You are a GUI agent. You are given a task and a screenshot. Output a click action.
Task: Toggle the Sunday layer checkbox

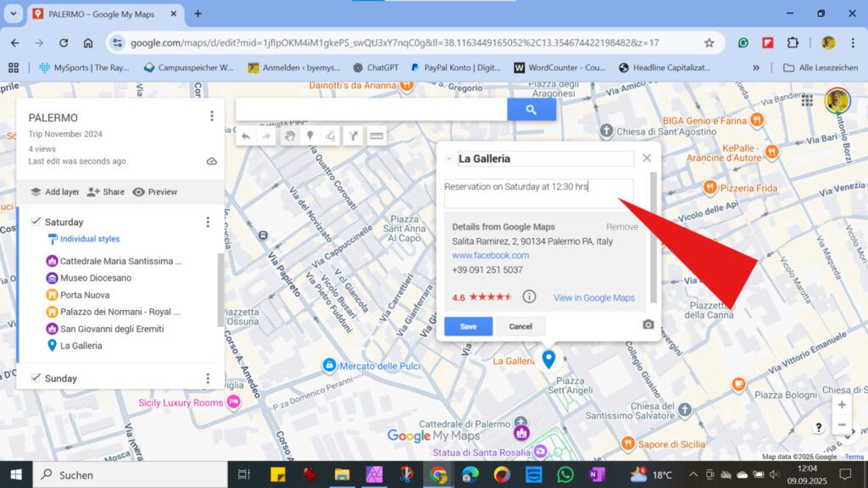pyautogui.click(x=36, y=378)
